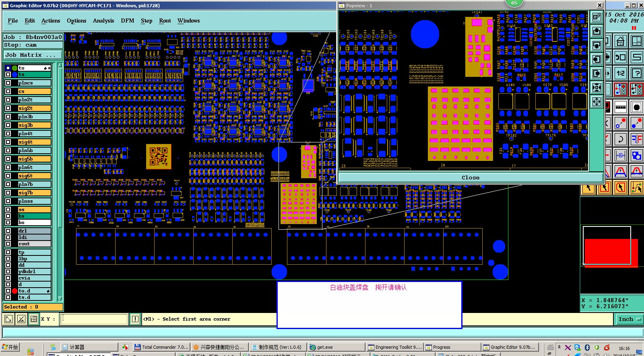Toggle the pln3b layer checkbox
The width and height of the screenshot is (644, 356).
[x=8, y=117]
